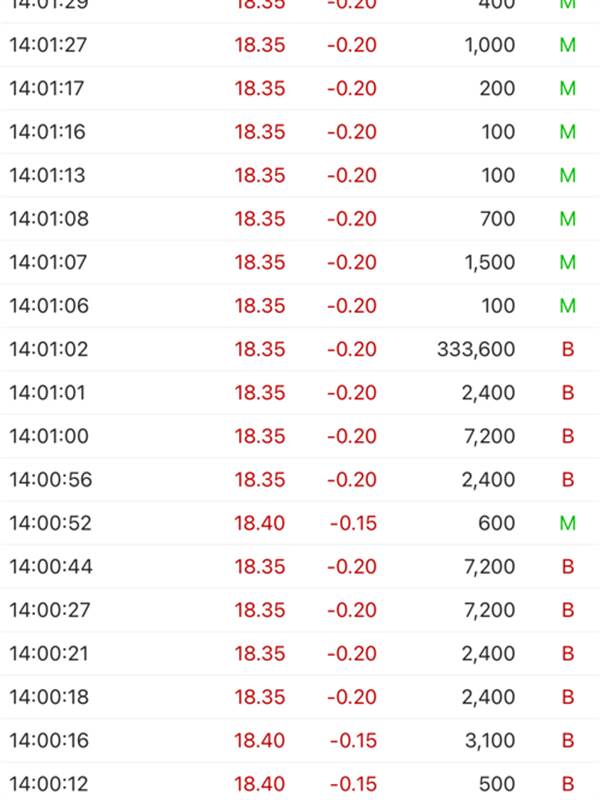Click the B marker at 14:01:01
This screenshot has width=600, height=800.
[568, 393]
